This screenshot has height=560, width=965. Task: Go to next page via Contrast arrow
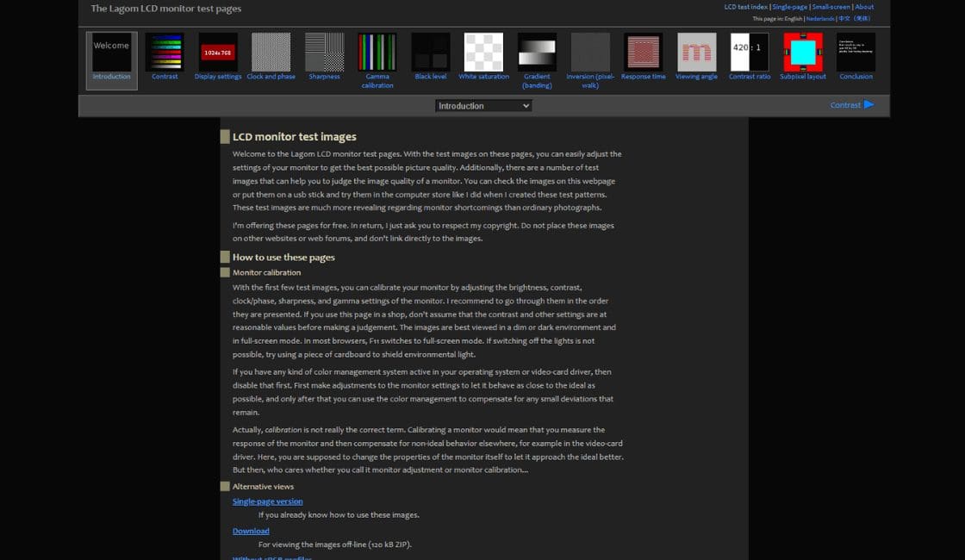(852, 105)
